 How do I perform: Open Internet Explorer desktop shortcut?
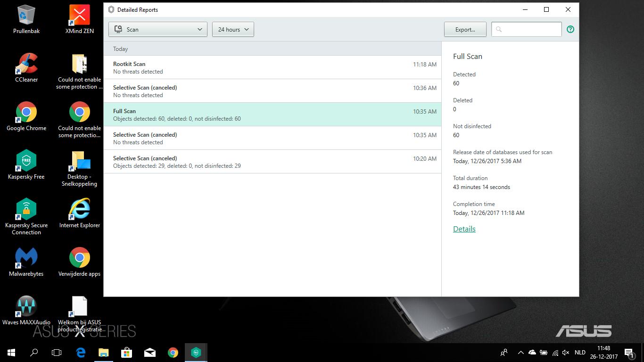[x=79, y=214]
